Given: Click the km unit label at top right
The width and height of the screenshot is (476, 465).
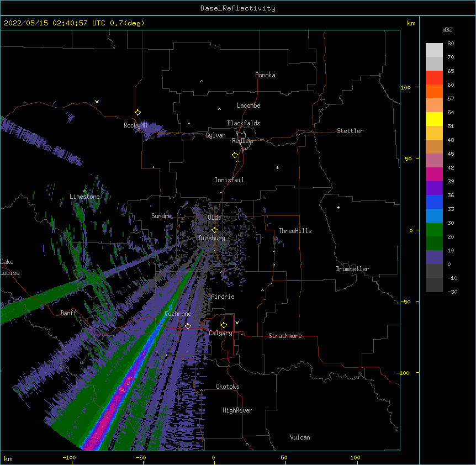Looking at the screenshot, I should 411,23.
